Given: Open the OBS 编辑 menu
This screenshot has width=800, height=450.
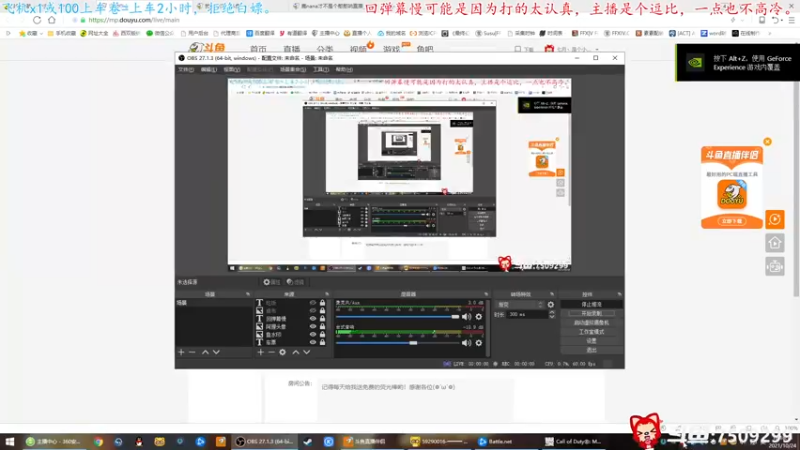Looking at the screenshot, I should [209, 69].
